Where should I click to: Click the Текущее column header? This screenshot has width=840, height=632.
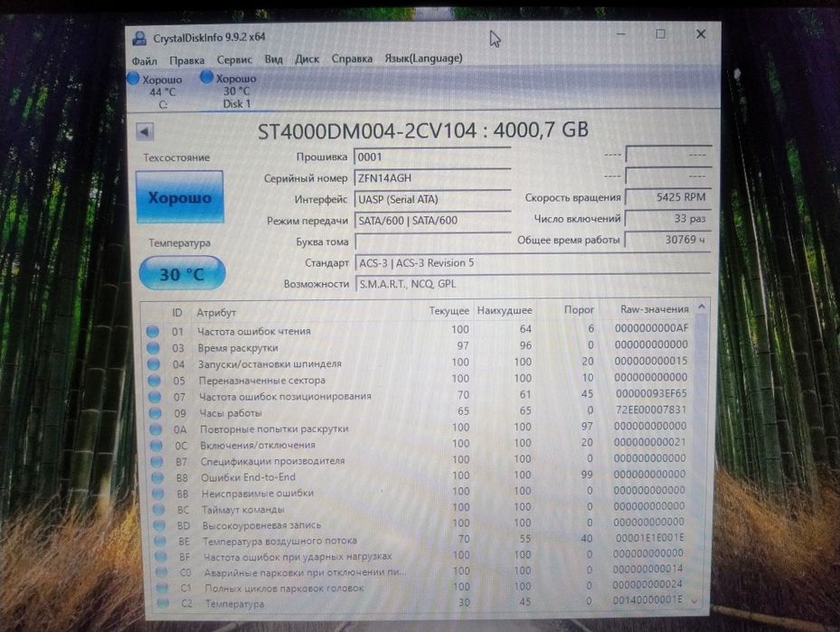click(448, 311)
